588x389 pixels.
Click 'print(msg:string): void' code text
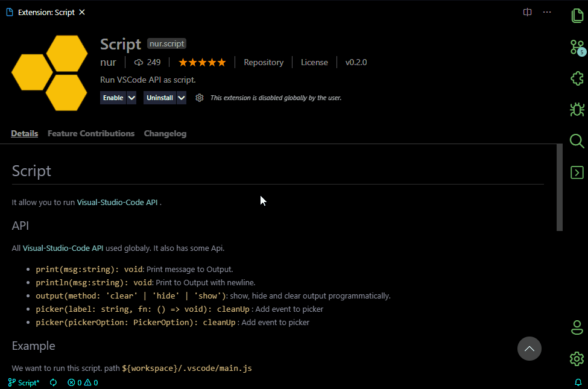[x=89, y=270]
